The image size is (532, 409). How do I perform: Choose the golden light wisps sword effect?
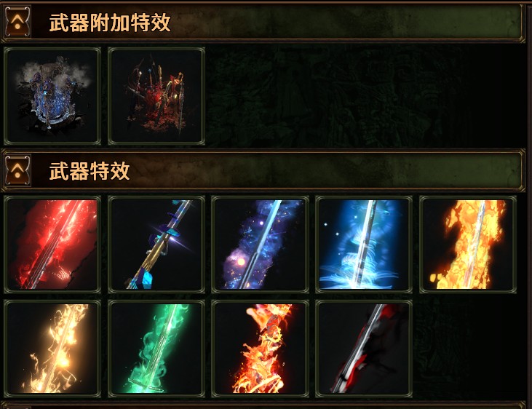52,349
